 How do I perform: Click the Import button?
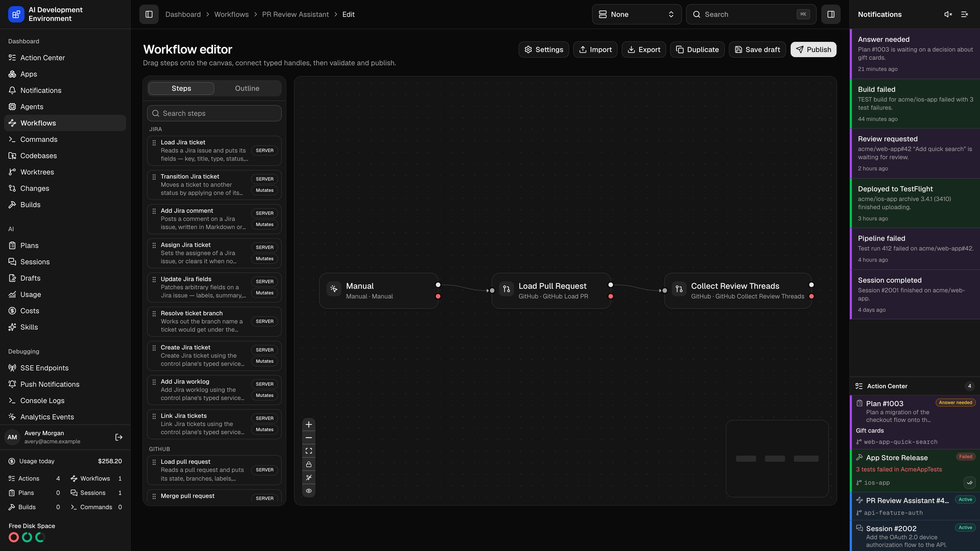pos(595,49)
